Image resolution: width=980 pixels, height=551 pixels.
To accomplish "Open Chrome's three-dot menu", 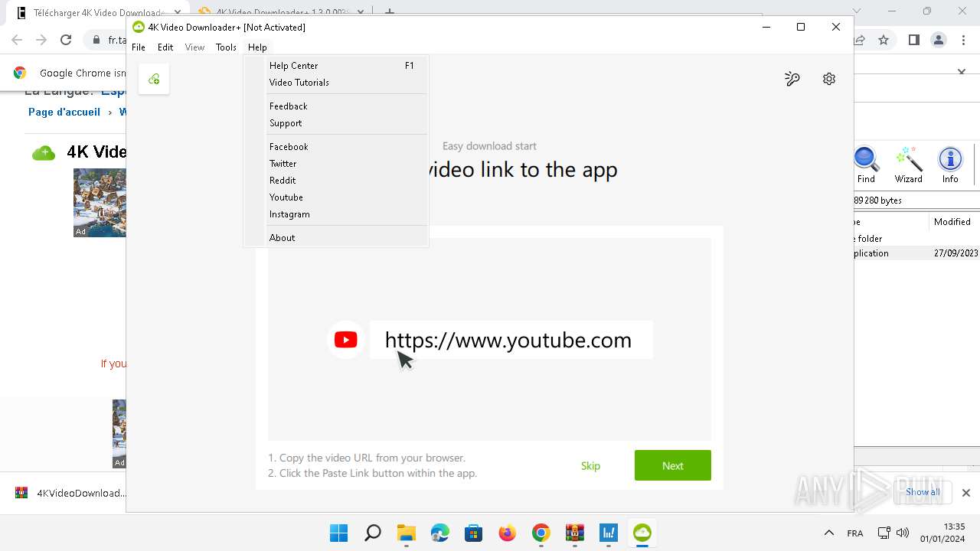I will click(964, 40).
